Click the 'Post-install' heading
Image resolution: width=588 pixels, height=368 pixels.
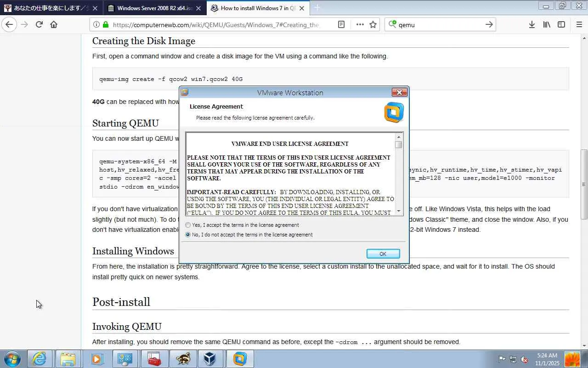point(121,302)
